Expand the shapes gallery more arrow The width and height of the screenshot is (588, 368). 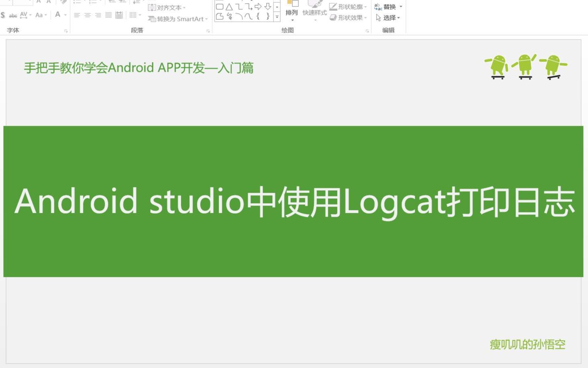pos(277,17)
